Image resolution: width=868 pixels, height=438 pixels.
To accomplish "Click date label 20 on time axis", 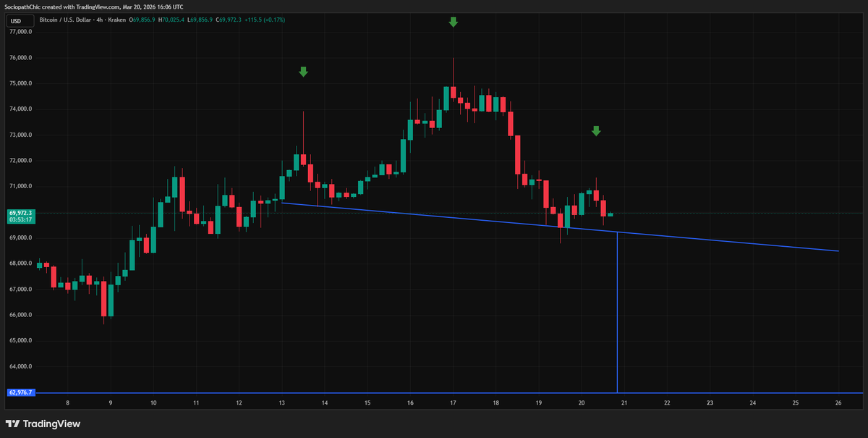I will [582, 403].
